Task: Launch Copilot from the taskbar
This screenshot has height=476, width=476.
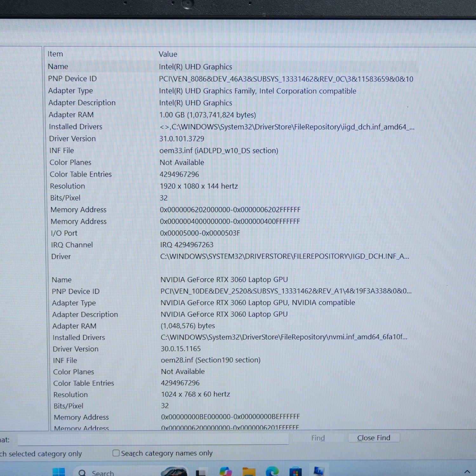Action: pos(226,472)
